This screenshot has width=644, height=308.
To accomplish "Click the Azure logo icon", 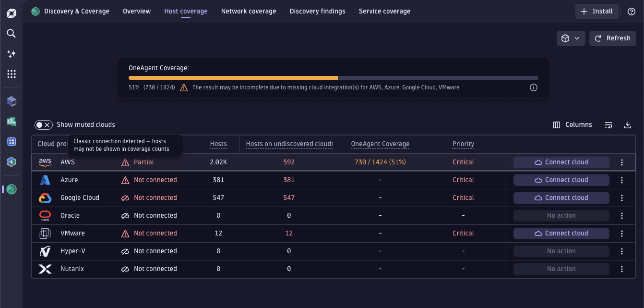I will click(x=45, y=180).
